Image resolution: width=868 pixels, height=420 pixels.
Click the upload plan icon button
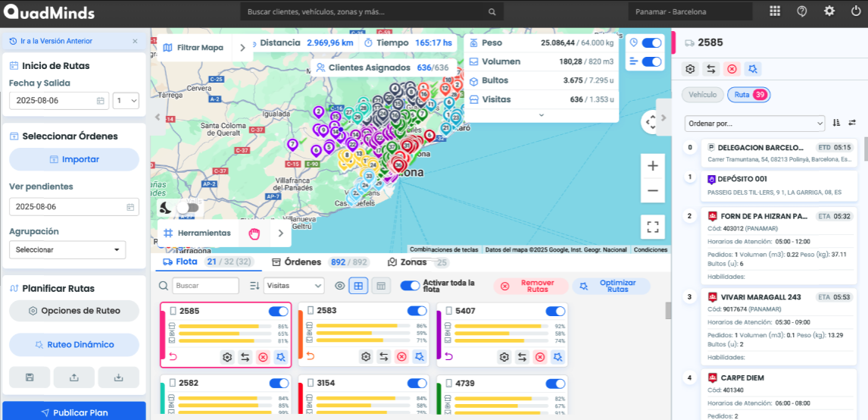tap(74, 378)
